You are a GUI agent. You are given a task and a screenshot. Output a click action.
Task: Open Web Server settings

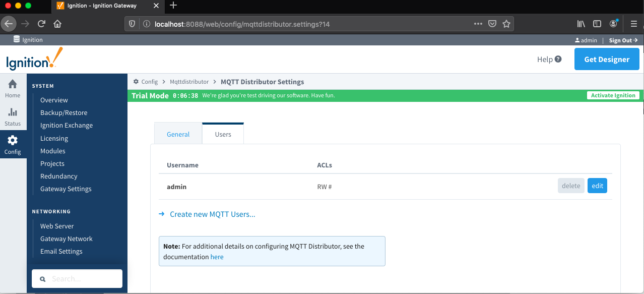pyautogui.click(x=57, y=226)
